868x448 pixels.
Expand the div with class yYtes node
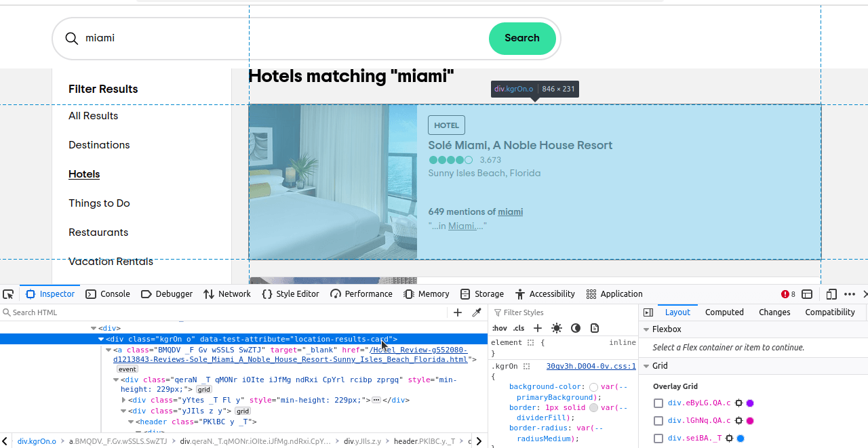[x=123, y=400]
